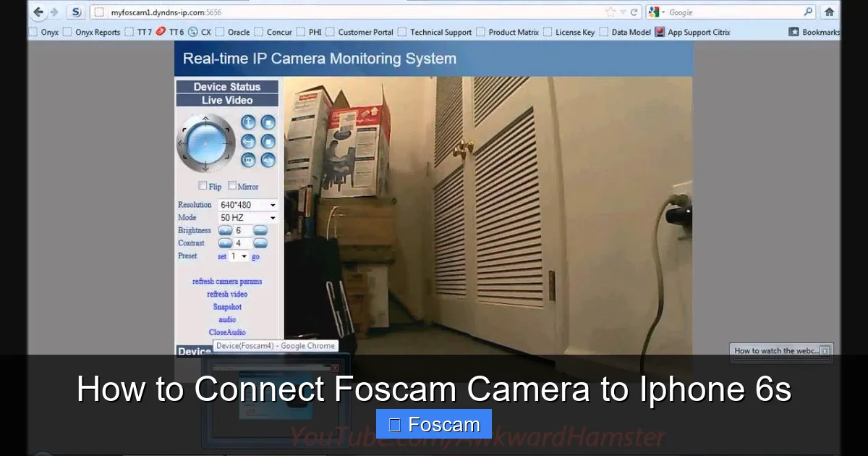The width and height of the screenshot is (868, 456).
Task: Select the Live Video tab
Action: click(227, 100)
